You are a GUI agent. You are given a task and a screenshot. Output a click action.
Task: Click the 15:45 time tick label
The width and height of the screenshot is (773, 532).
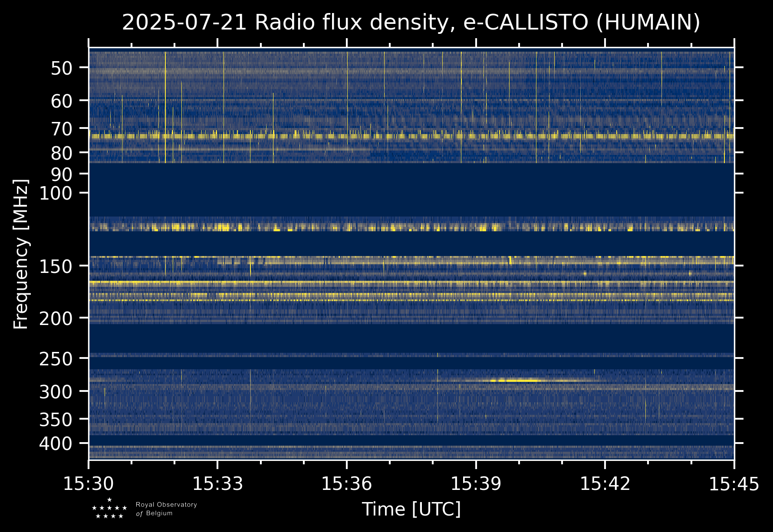pos(734,484)
